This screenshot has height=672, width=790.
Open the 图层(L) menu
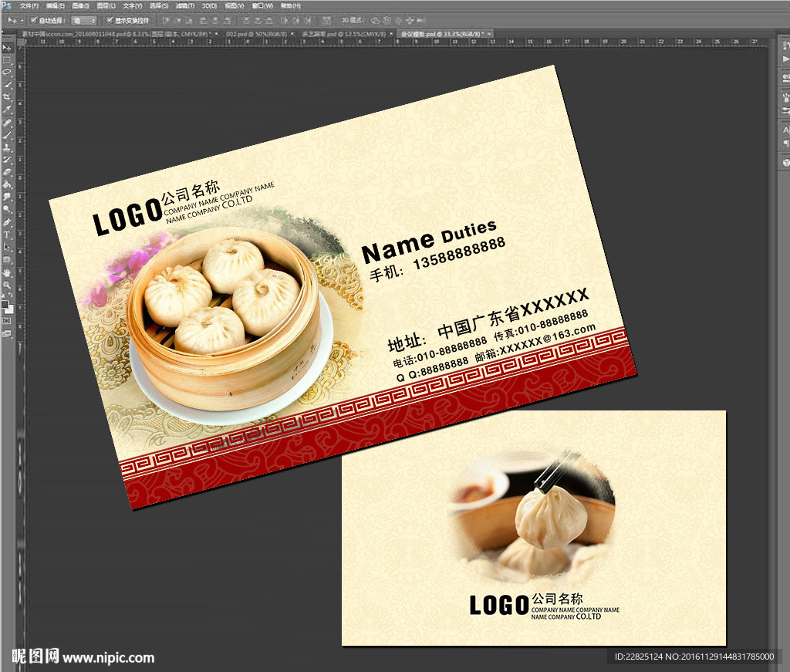click(106, 5)
